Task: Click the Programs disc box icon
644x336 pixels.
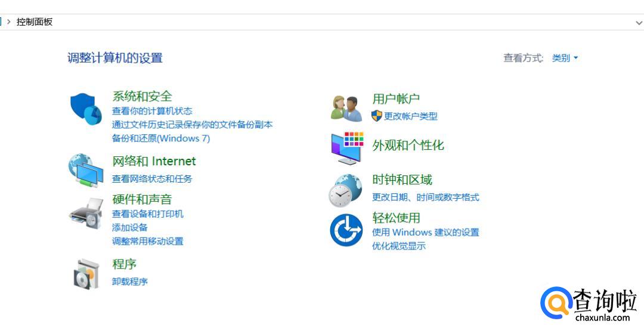Action: click(86, 274)
